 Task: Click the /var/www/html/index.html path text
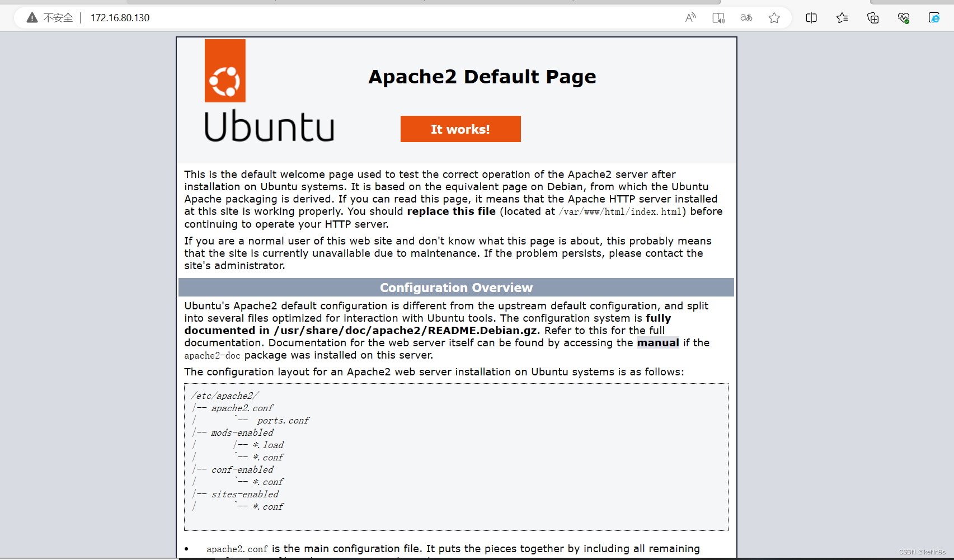(x=620, y=212)
